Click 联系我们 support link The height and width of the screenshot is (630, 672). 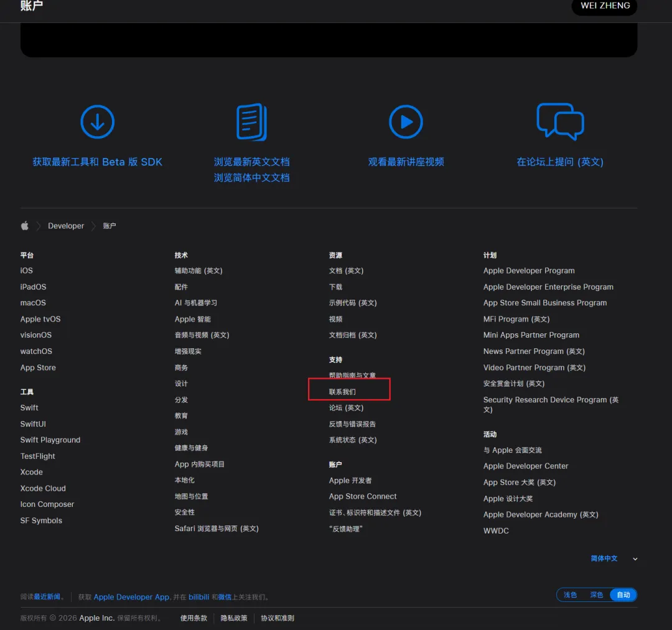[342, 392]
